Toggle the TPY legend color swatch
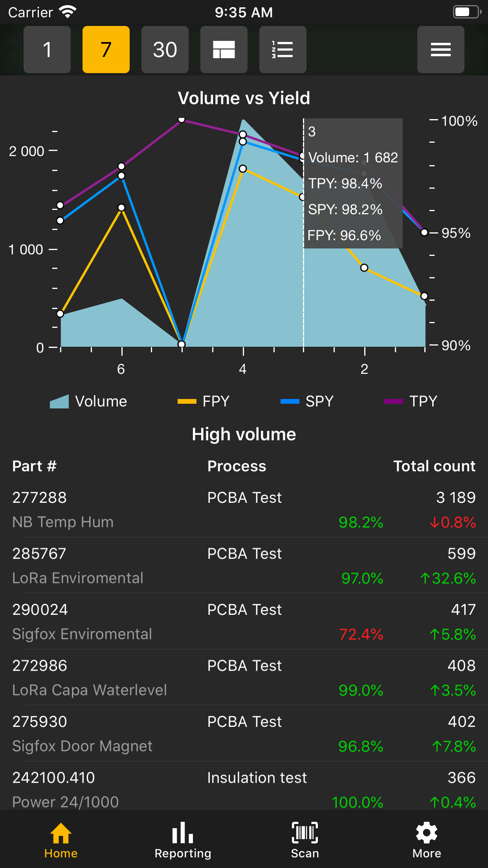This screenshot has height=868, width=488. tap(393, 401)
